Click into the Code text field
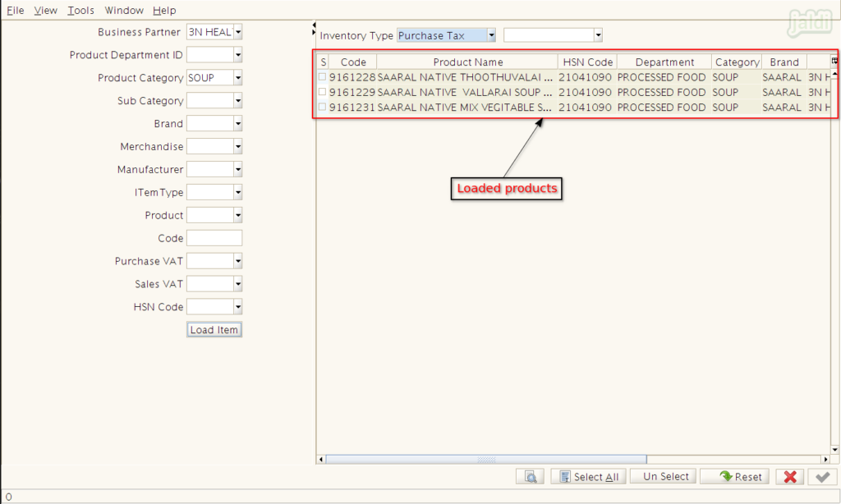841x504 pixels. pos(214,238)
